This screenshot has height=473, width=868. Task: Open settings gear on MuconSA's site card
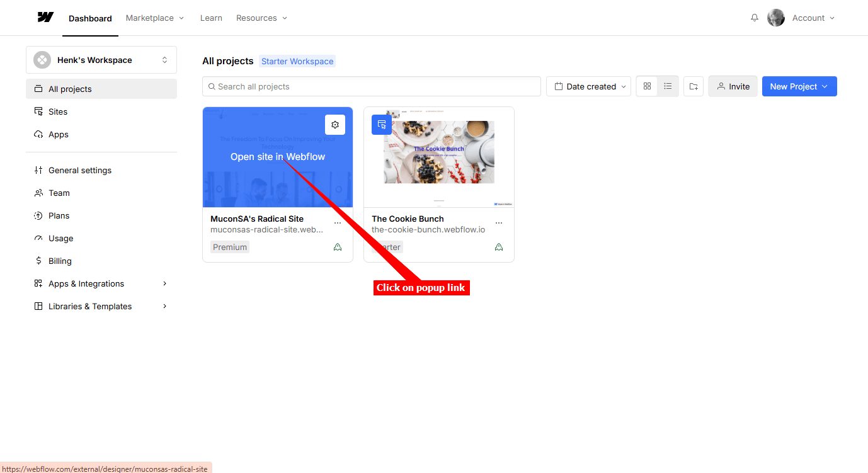tap(335, 125)
